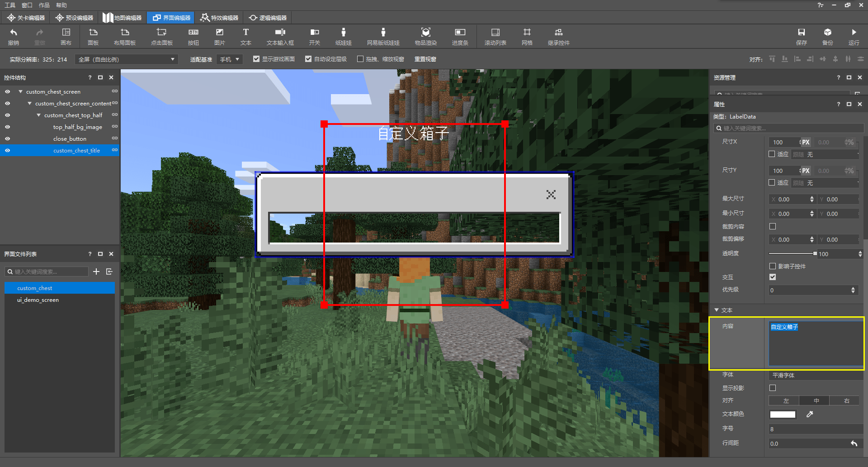Click the 字号 input field
Screen dimensions: 868x467
(x=816, y=429)
